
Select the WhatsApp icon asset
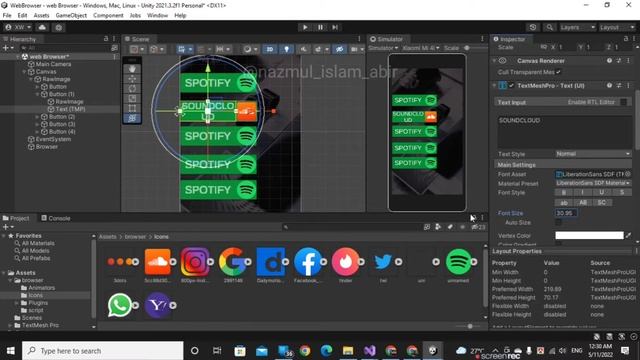click(x=120, y=305)
